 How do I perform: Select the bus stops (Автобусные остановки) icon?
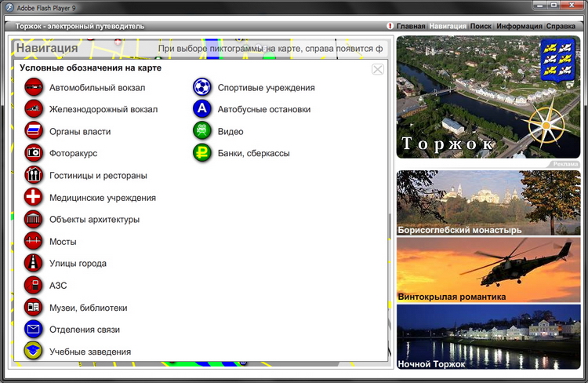pos(202,110)
